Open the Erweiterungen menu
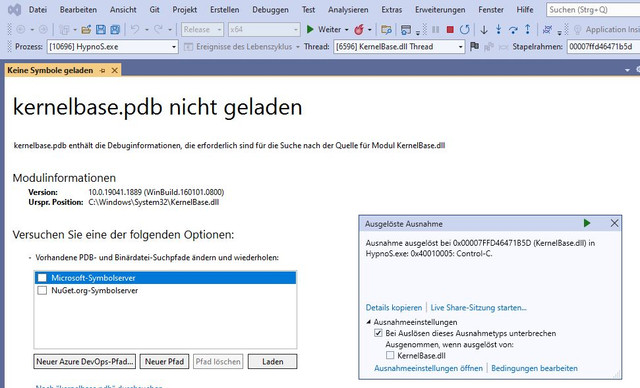Screen dimensions: 640x388 click(440, 9)
